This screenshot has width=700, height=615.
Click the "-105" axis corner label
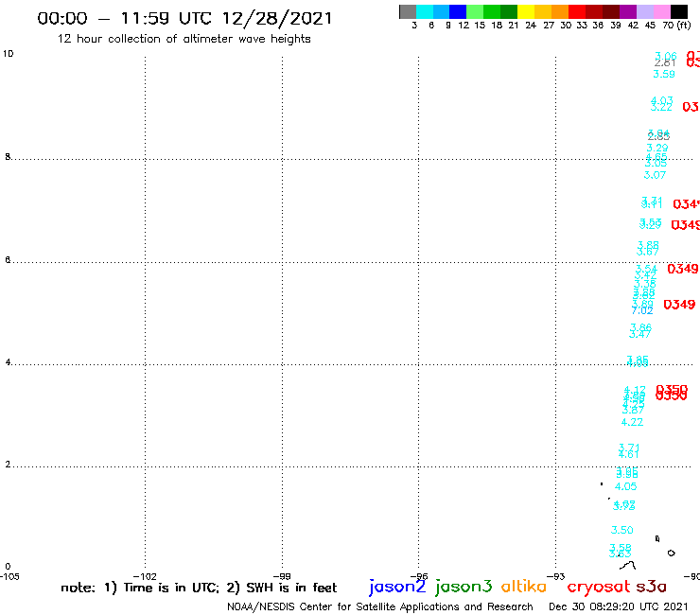pos(9,576)
